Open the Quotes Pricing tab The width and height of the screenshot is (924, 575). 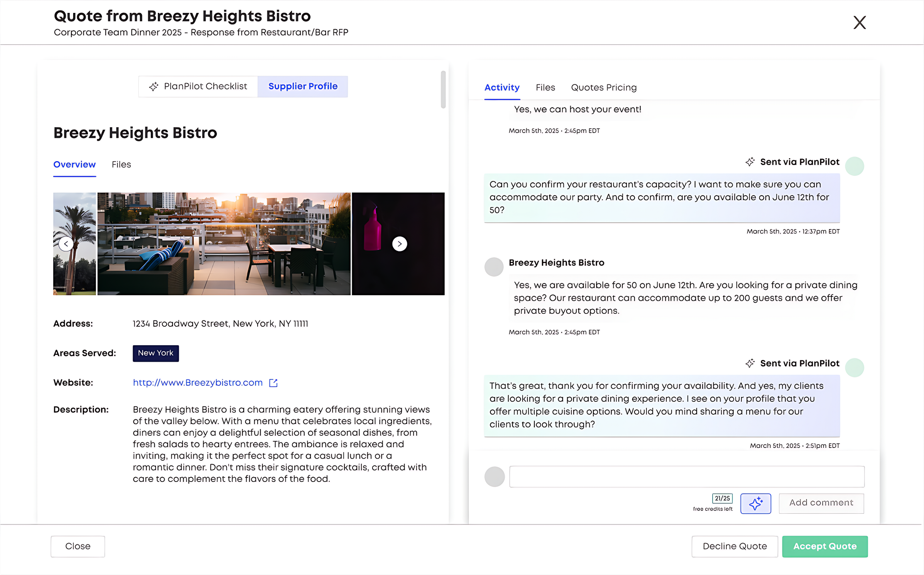click(x=604, y=88)
